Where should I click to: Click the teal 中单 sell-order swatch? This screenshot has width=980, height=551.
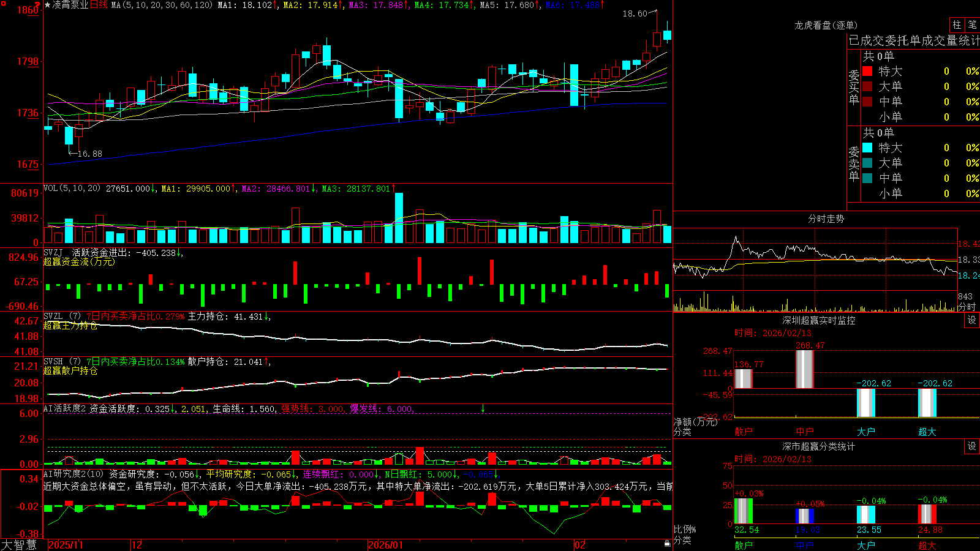tap(867, 178)
